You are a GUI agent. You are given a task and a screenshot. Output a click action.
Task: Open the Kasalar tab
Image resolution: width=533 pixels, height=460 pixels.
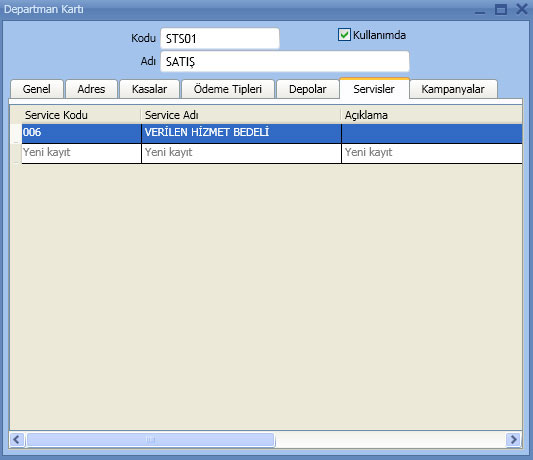tap(149, 89)
